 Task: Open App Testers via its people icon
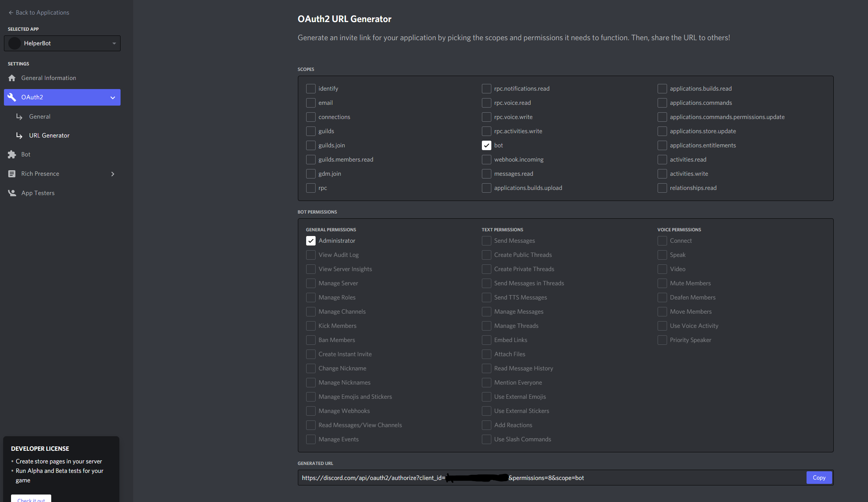point(12,193)
